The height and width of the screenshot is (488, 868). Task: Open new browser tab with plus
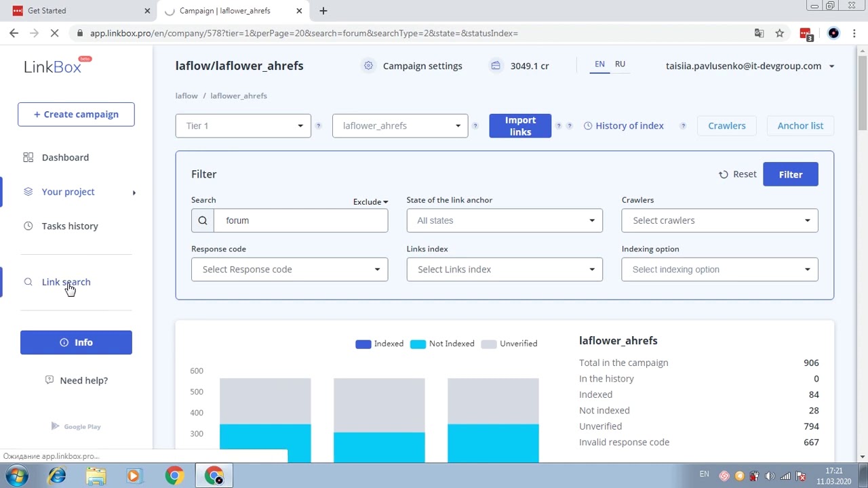323,11
